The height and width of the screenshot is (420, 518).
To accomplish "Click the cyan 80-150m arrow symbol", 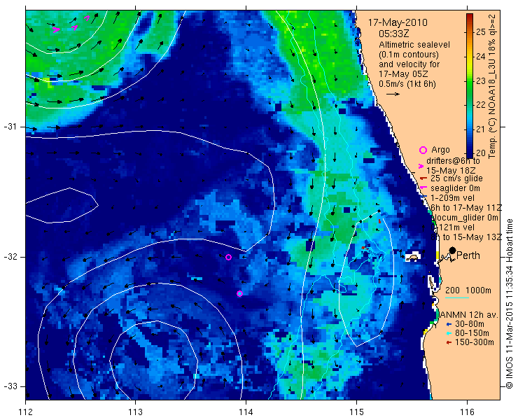I will (x=448, y=333).
